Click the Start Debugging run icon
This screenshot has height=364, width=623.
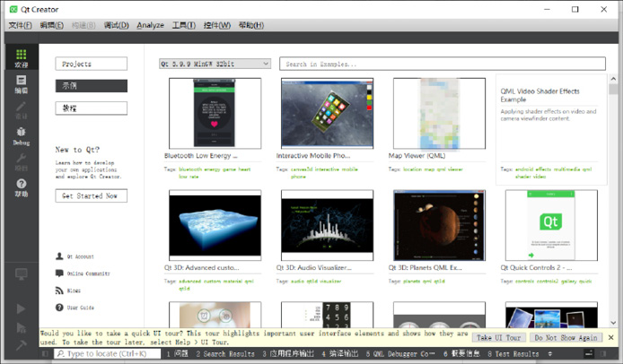(x=22, y=327)
